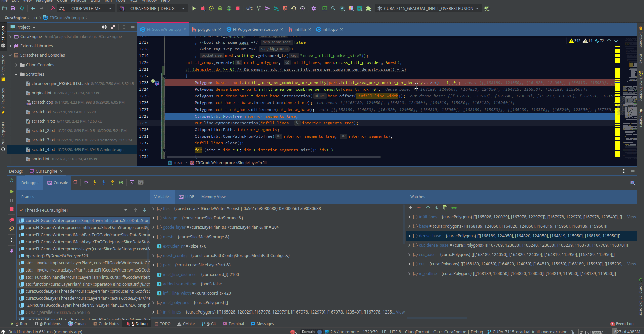Stop the debug session with the red square
This screenshot has width=644, height=334.
tap(12, 209)
